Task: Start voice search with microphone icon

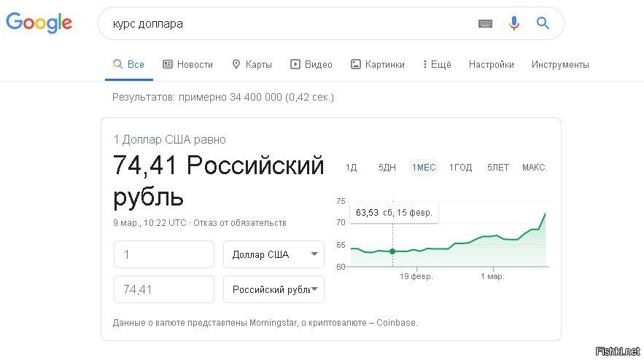Action: tap(513, 23)
